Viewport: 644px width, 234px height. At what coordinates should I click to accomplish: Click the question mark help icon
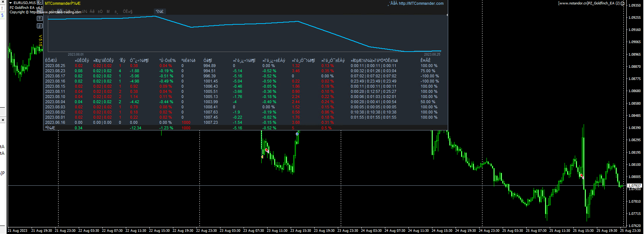(40, 18)
